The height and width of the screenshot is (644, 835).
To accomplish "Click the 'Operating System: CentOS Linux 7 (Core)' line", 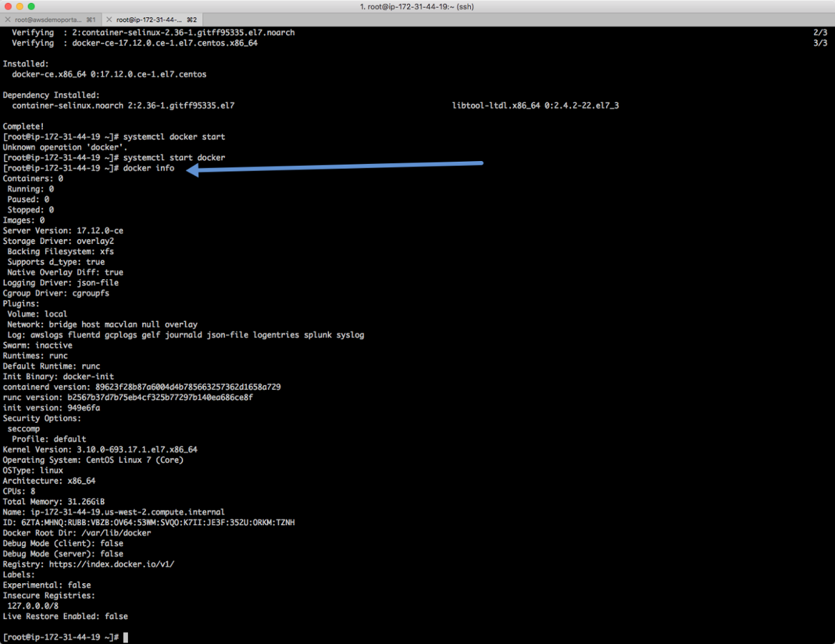I will click(93, 460).
